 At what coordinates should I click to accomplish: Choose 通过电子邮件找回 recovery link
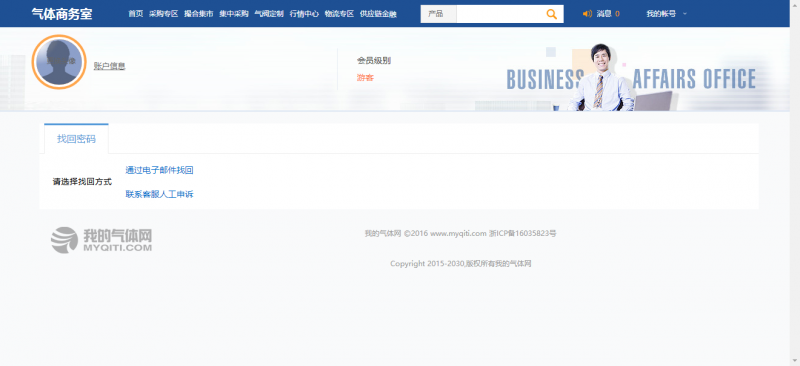[x=159, y=170]
